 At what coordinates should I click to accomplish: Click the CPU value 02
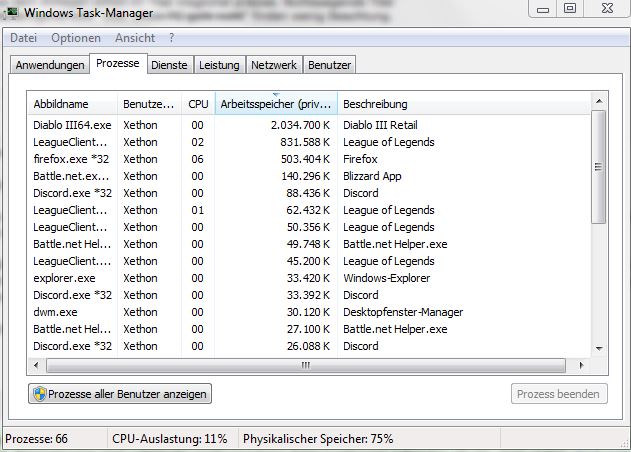(x=198, y=142)
